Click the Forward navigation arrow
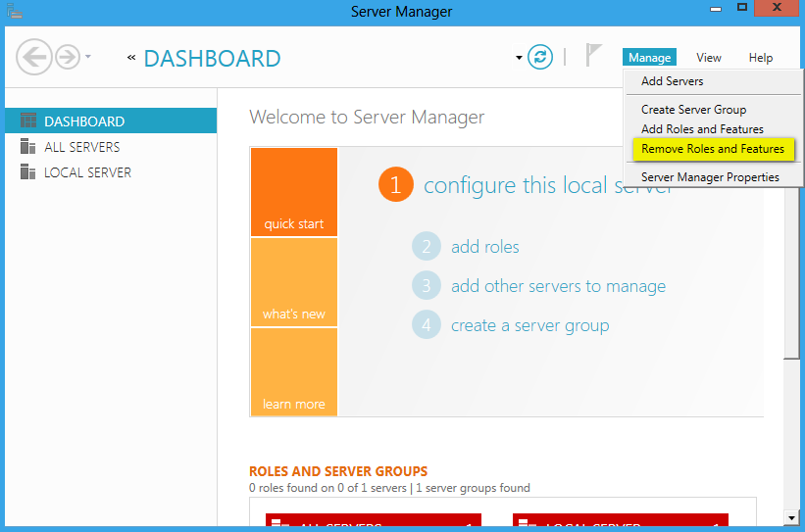 pos(68,57)
